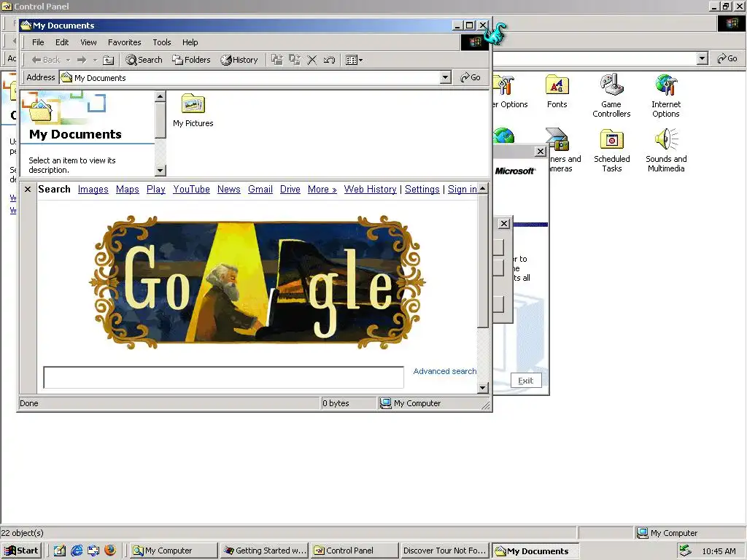Switch to My Computer taskbar button
The height and width of the screenshot is (560, 747).
[174, 551]
